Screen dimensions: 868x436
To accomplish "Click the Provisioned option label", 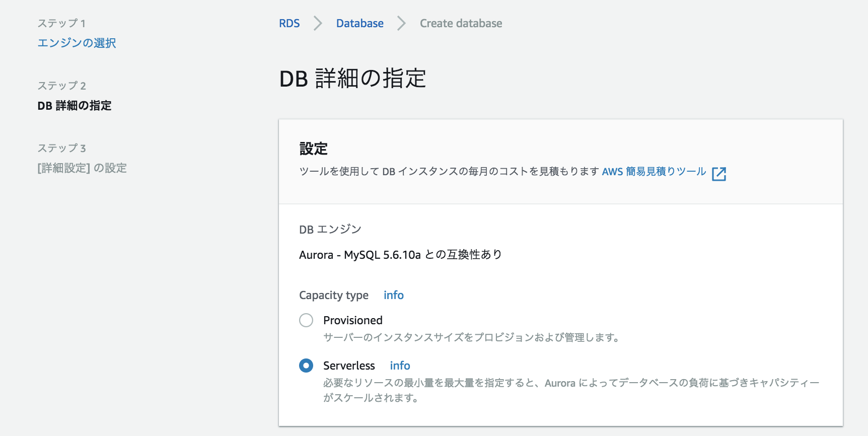I will [353, 320].
